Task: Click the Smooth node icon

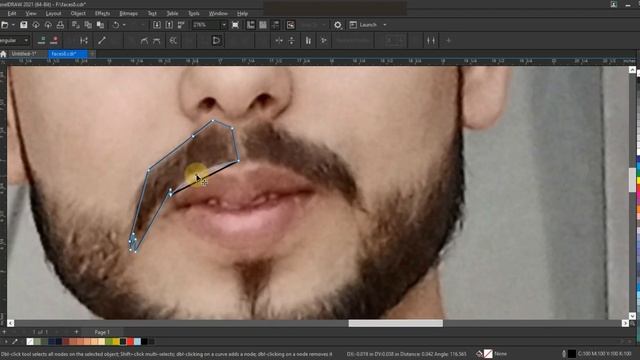Action: pyautogui.click(x=157, y=40)
